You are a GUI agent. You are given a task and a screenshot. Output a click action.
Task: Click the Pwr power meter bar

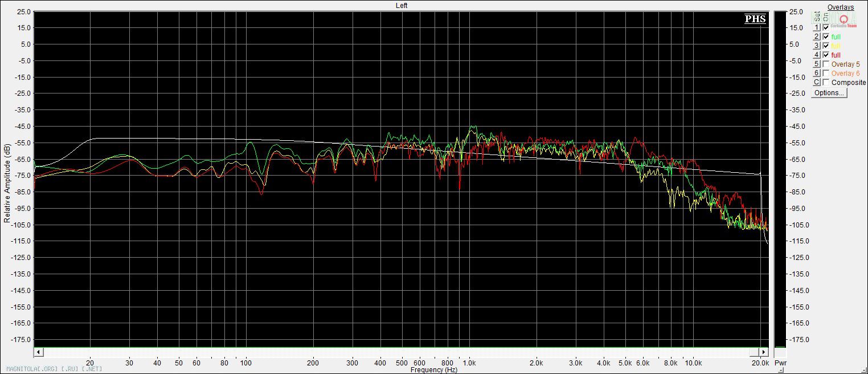[x=780, y=181]
